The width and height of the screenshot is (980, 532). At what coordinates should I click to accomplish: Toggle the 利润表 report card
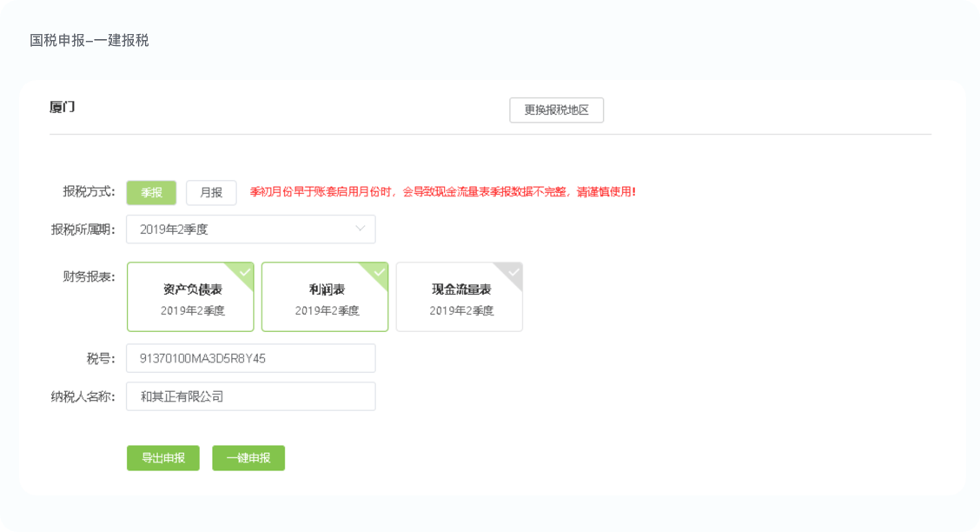(325, 296)
